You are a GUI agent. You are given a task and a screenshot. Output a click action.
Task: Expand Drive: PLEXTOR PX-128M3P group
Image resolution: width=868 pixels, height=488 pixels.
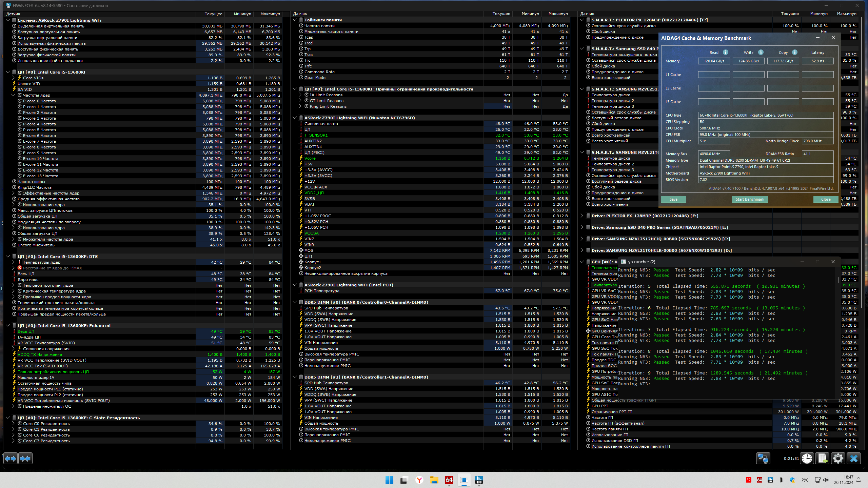[x=582, y=216]
